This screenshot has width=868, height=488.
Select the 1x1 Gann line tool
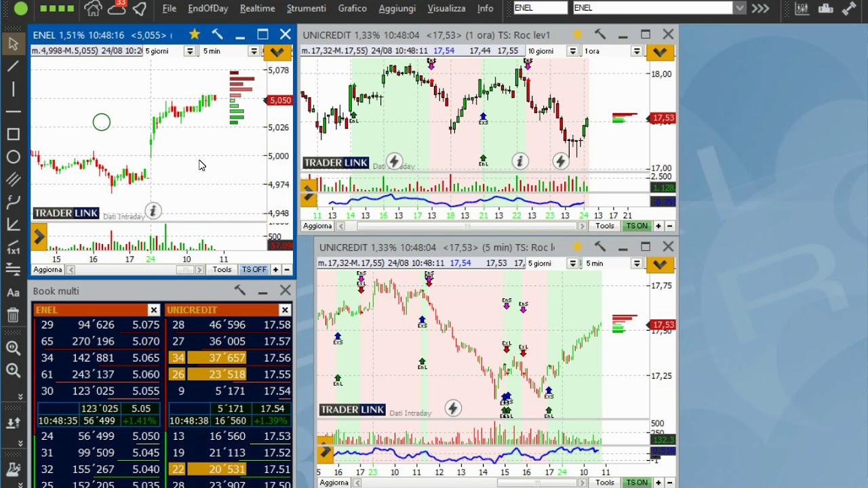point(13,247)
